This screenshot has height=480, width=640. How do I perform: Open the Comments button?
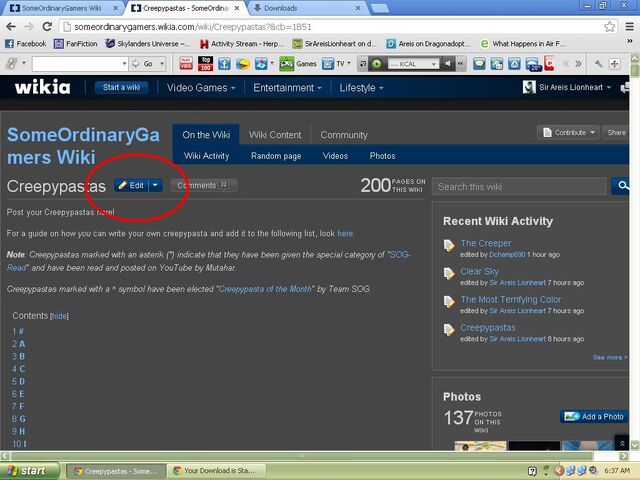pos(203,185)
